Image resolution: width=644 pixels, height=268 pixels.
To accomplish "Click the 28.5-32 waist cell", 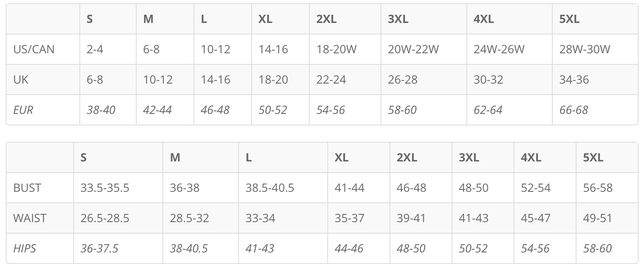I will [x=189, y=218].
